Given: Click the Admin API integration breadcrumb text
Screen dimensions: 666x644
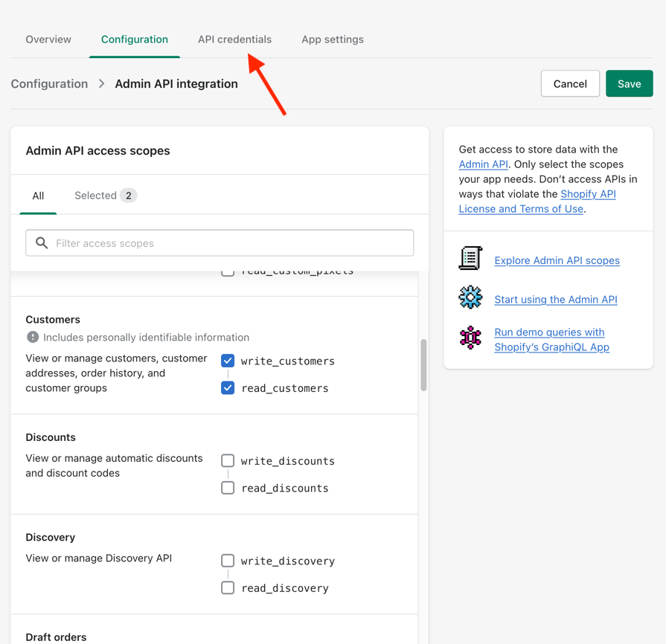Looking at the screenshot, I should 176,83.
